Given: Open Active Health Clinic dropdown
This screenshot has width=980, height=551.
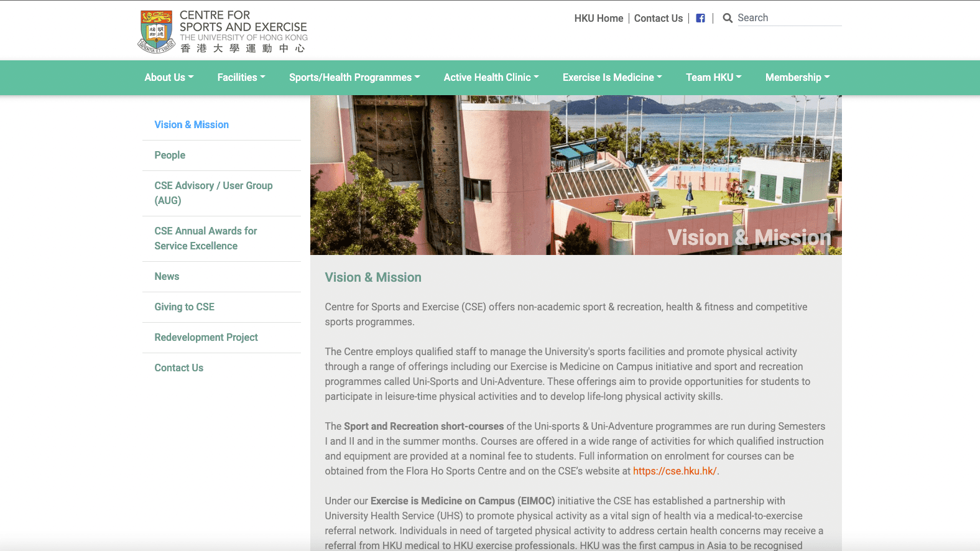Looking at the screenshot, I should click(491, 78).
